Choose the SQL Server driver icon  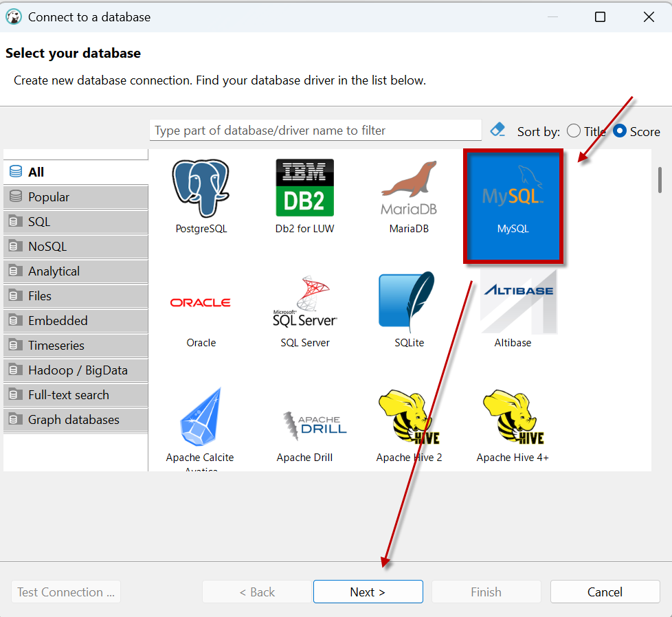click(304, 303)
